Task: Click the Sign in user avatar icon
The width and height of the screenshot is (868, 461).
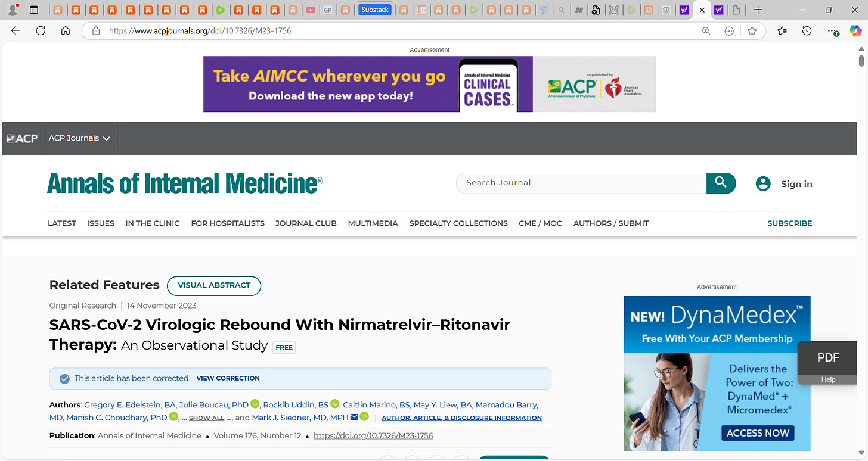Action: [x=763, y=183]
